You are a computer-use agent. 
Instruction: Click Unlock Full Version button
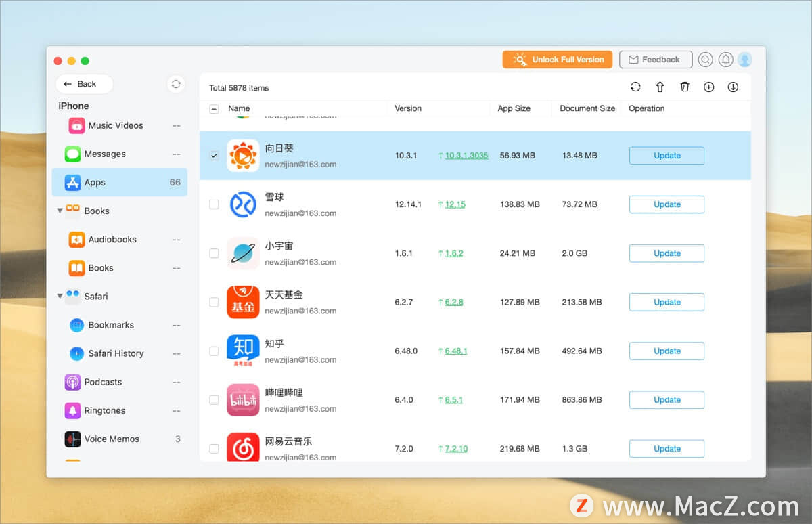[558, 60]
